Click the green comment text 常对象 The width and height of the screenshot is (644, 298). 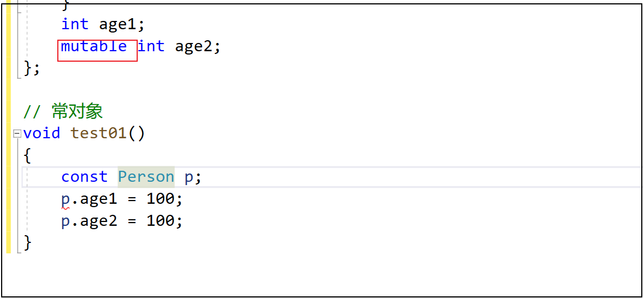[x=77, y=112]
